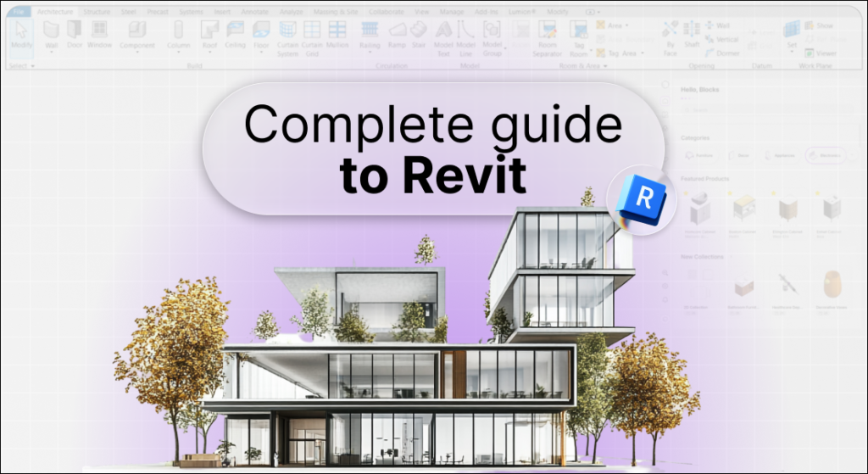Switch to the Structure ribbon tab

pos(97,12)
